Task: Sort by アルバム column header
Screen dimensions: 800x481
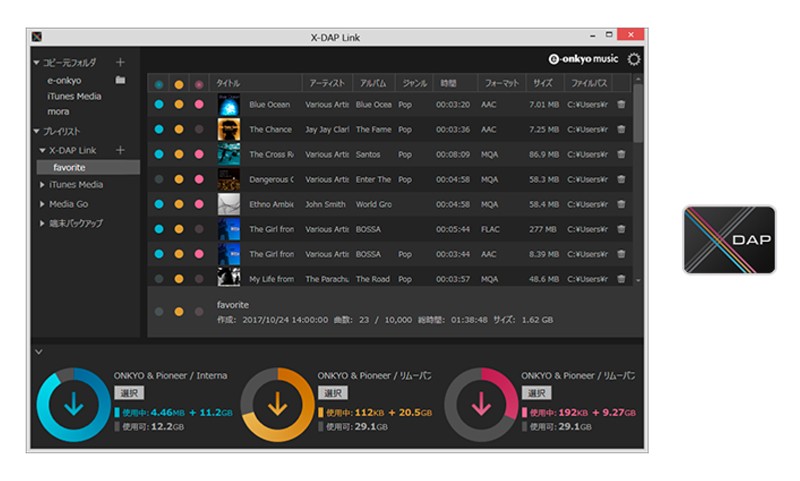Action: pos(373,83)
